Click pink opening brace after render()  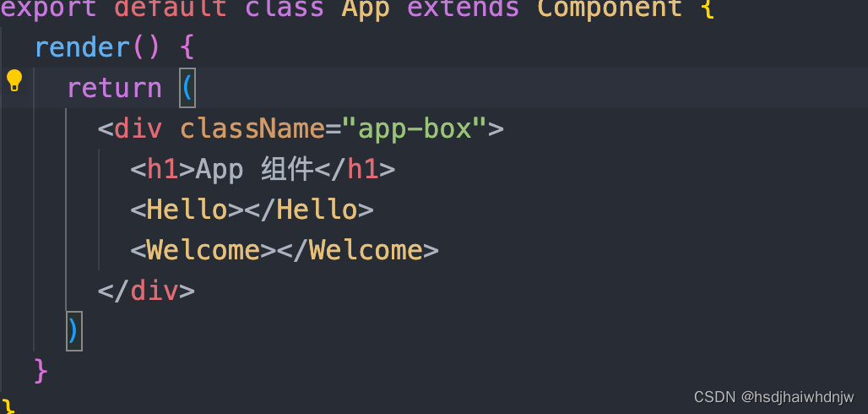[x=187, y=47]
